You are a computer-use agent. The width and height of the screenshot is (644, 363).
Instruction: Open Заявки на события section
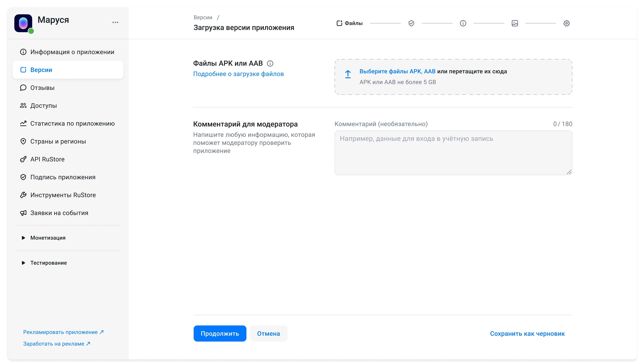pyautogui.click(x=68, y=213)
